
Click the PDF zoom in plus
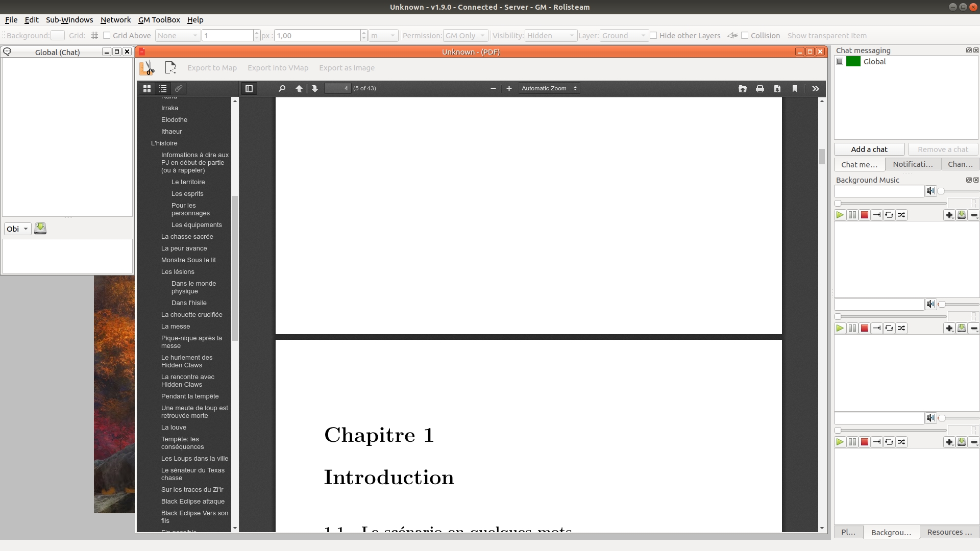click(x=509, y=89)
